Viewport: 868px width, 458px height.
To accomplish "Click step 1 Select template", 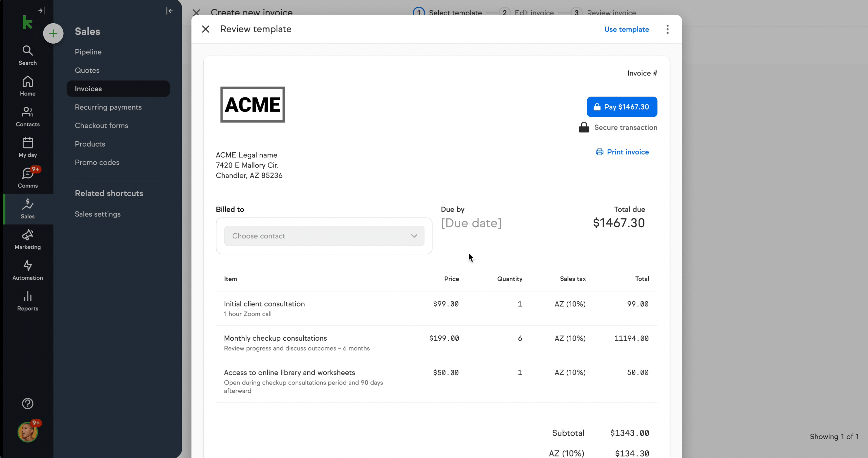I will [x=448, y=12].
